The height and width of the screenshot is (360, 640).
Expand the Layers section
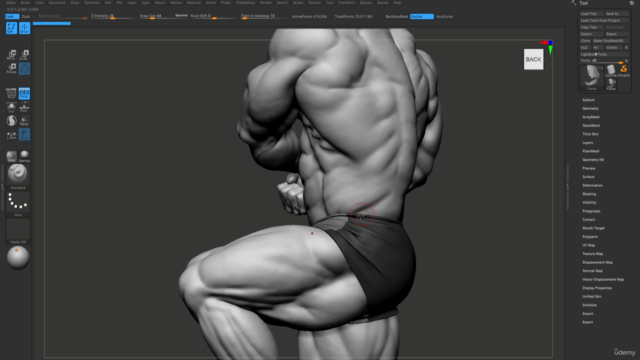click(x=588, y=143)
